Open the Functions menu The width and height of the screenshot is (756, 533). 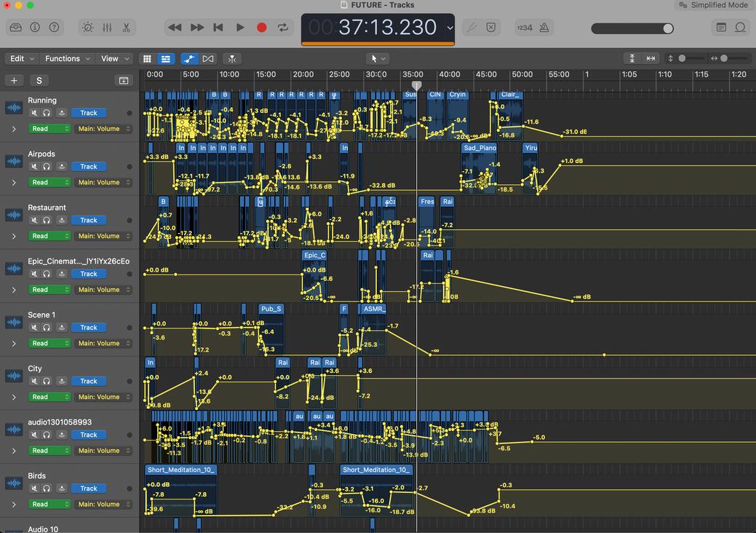pos(68,58)
